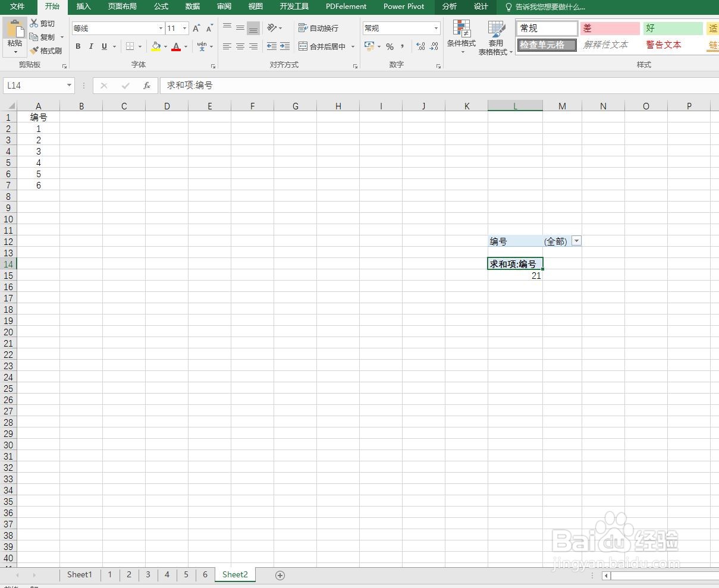The height and width of the screenshot is (588, 719).
Task: Switch to the Insert (插入) tab
Action: [84, 7]
